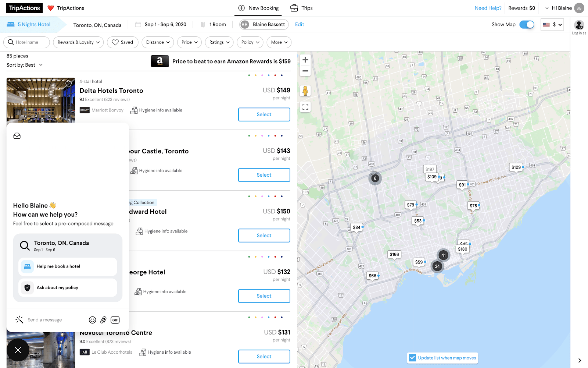Click the $166 map price marker
Screen dimensions: 588x368
tap(394, 255)
